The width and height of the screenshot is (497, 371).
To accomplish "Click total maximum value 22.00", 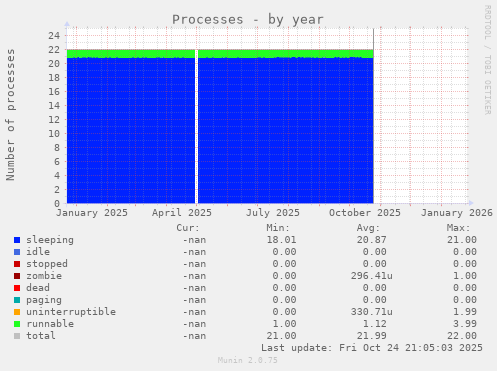I will click(x=462, y=336).
